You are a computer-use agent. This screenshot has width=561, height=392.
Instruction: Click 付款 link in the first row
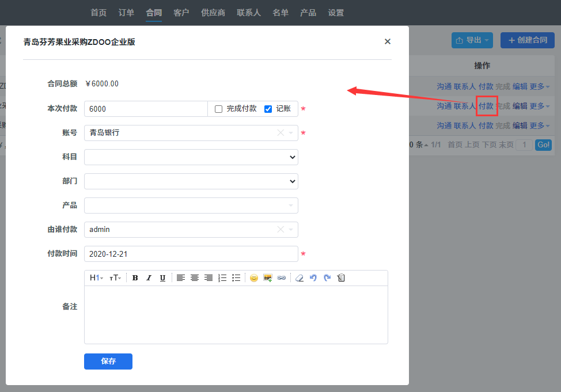point(486,86)
